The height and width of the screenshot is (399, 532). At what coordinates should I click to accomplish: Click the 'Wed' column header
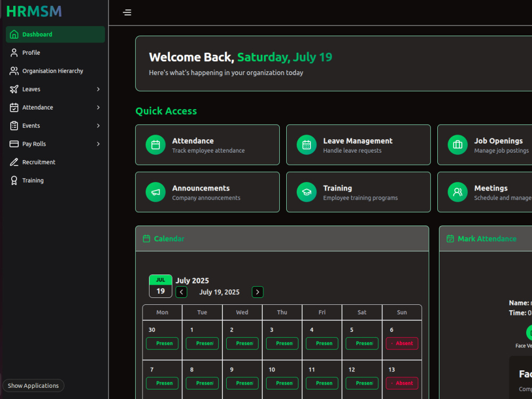click(x=242, y=312)
